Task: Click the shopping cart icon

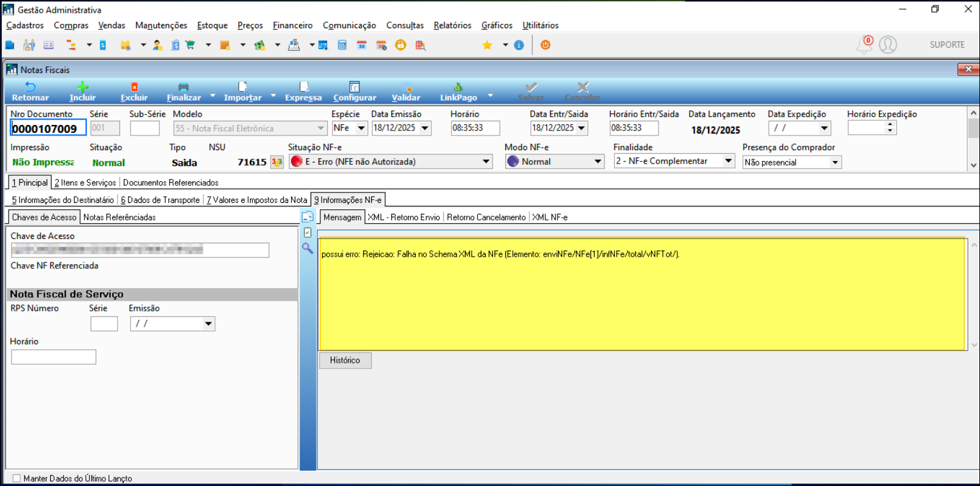Action: [190, 45]
